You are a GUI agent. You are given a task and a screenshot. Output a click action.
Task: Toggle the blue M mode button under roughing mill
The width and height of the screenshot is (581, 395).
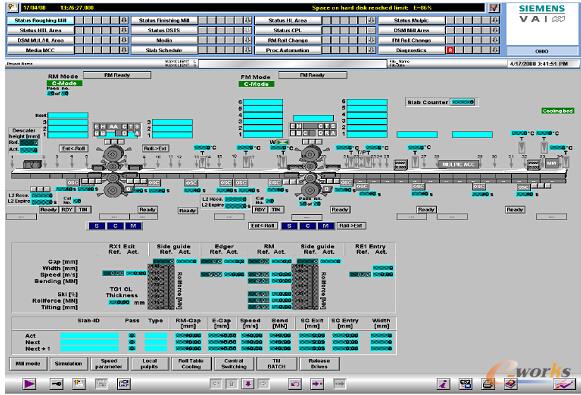point(133,226)
